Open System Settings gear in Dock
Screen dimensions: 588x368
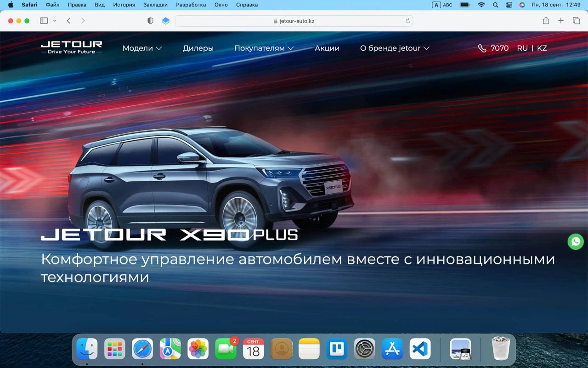click(365, 349)
